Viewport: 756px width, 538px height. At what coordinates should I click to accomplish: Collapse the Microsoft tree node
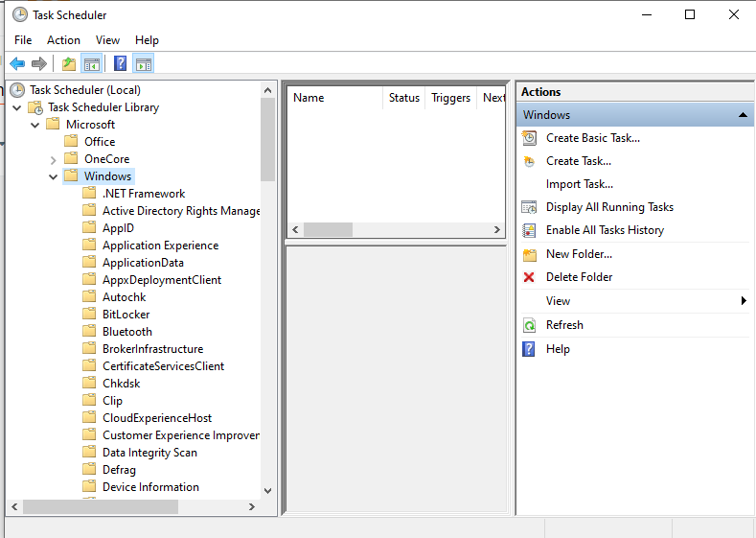coord(35,125)
